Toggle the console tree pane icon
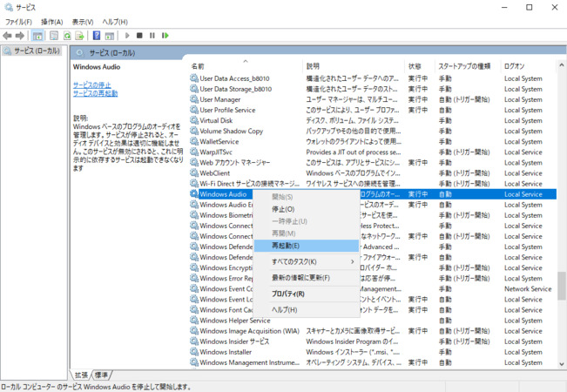Image resolution: width=567 pixels, height=392 pixels. (37, 36)
